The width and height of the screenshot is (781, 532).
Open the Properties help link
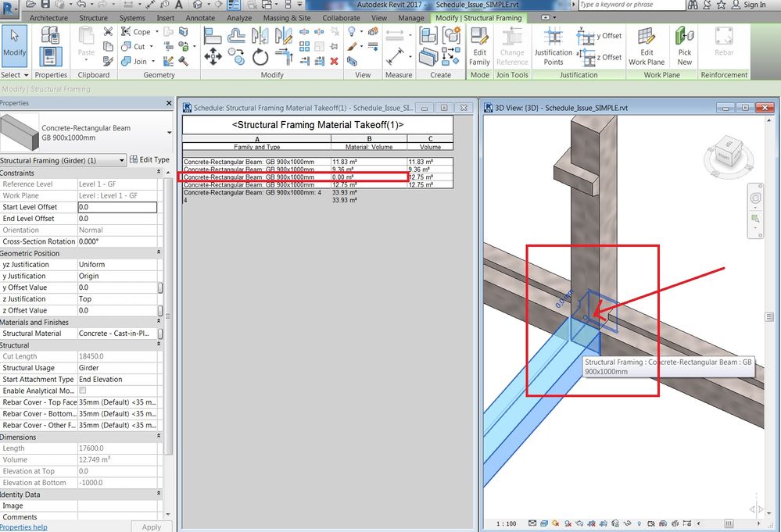tap(24, 527)
